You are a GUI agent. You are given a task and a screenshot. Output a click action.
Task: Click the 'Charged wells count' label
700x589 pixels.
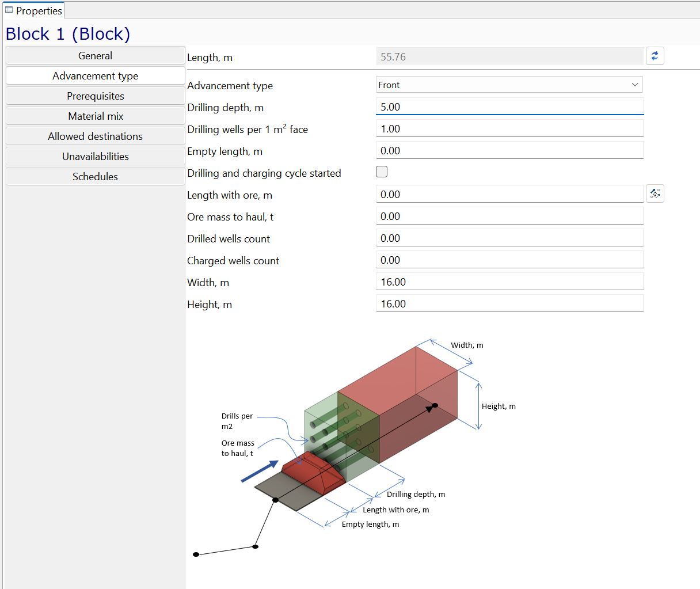click(x=233, y=261)
